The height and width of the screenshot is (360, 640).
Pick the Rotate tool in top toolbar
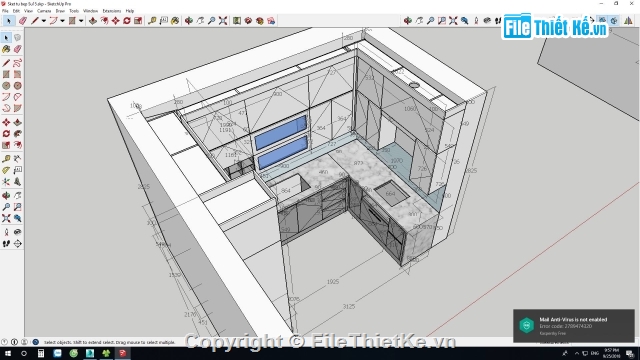click(127, 20)
